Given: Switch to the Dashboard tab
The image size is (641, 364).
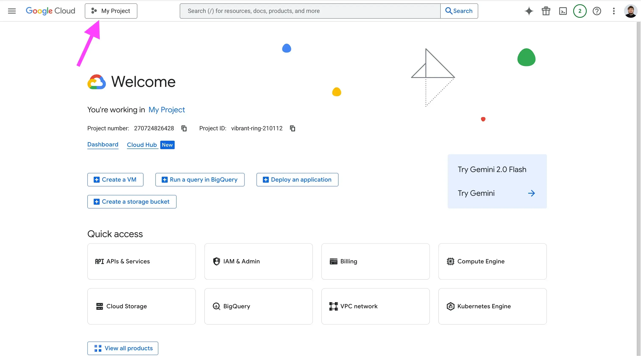Looking at the screenshot, I should (x=103, y=144).
